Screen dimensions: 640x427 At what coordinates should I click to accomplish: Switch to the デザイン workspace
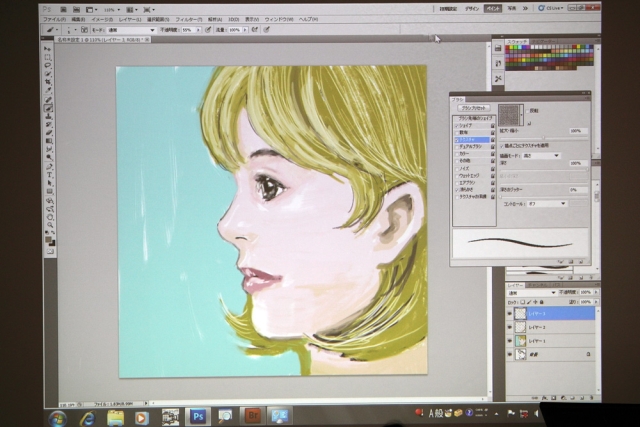tap(472, 9)
